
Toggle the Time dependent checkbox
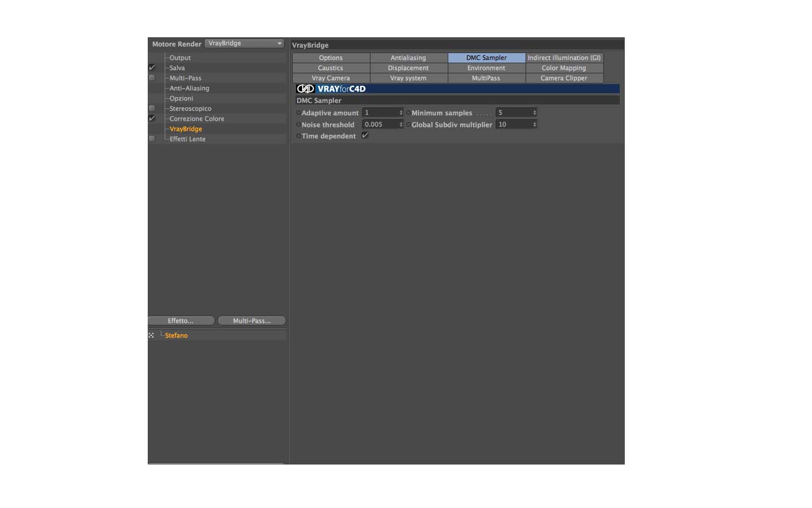(365, 135)
